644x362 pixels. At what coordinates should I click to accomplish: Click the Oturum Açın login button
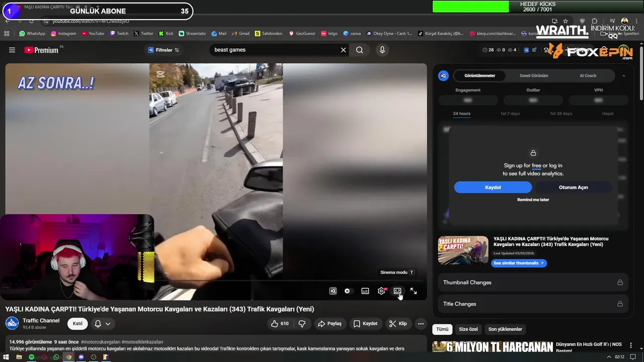click(574, 187)
